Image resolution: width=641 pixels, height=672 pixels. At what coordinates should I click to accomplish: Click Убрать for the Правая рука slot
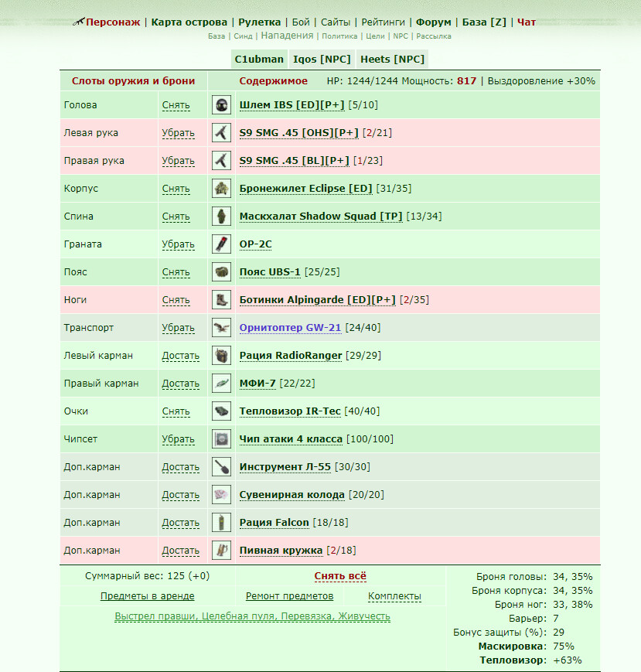tap(179, 161)
